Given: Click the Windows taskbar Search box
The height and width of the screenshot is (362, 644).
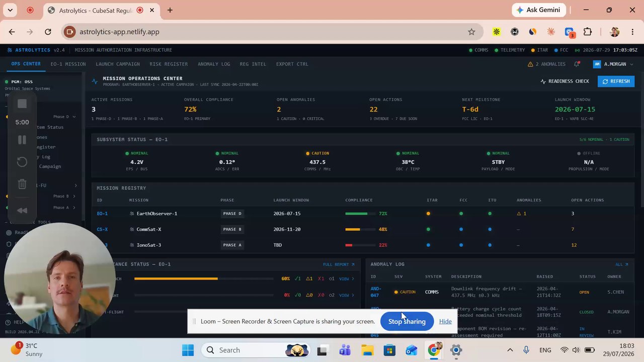Looking at the screenshot, I should 257,350.
